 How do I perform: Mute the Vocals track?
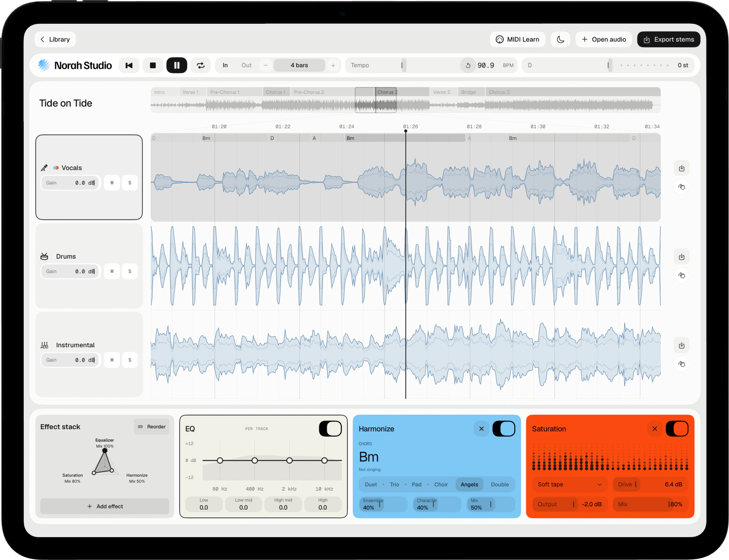[x=112, y=183]
